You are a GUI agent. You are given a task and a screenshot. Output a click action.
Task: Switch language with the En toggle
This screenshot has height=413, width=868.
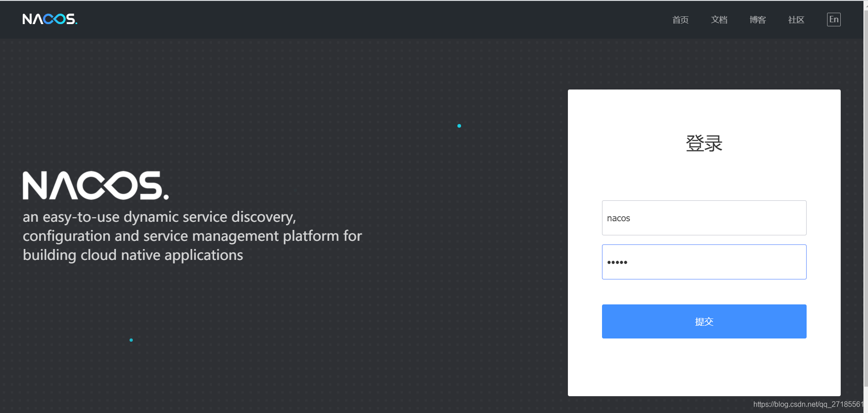pos(833,20)
